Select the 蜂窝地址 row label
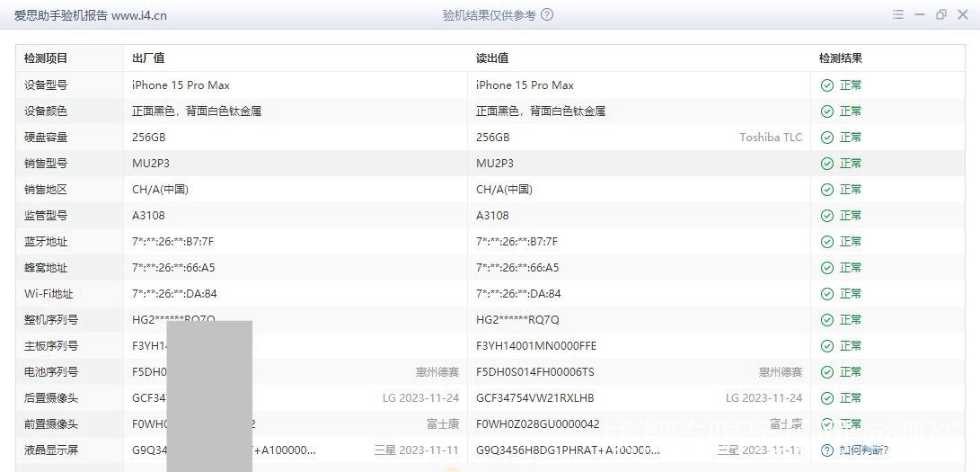This screenshot has height=472, width=980. point(46,268)
